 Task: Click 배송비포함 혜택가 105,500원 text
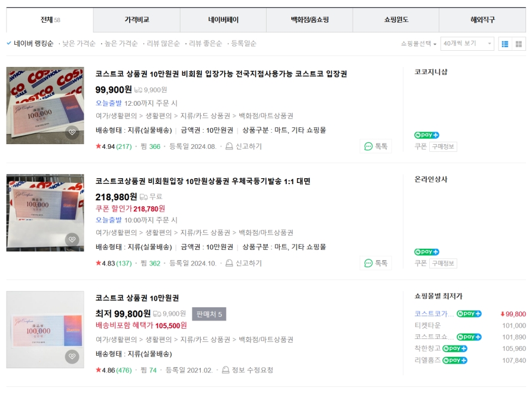click(141, 325)
